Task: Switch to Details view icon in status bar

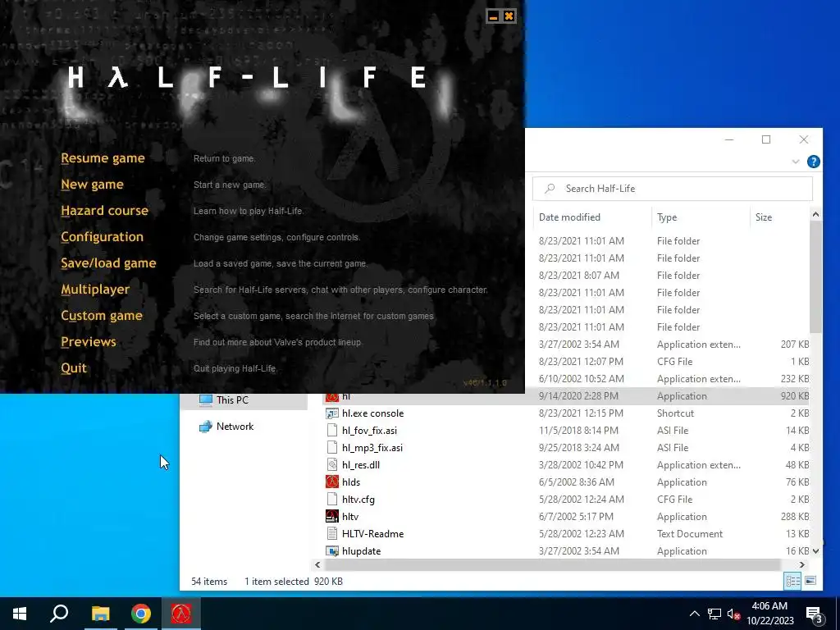Action: click(792, 581)
